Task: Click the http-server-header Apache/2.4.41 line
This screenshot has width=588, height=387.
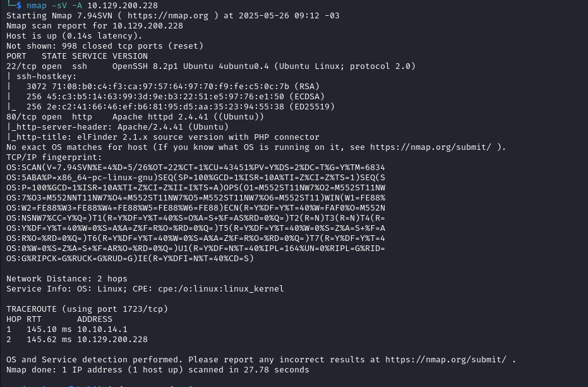Action: (117, 127)
